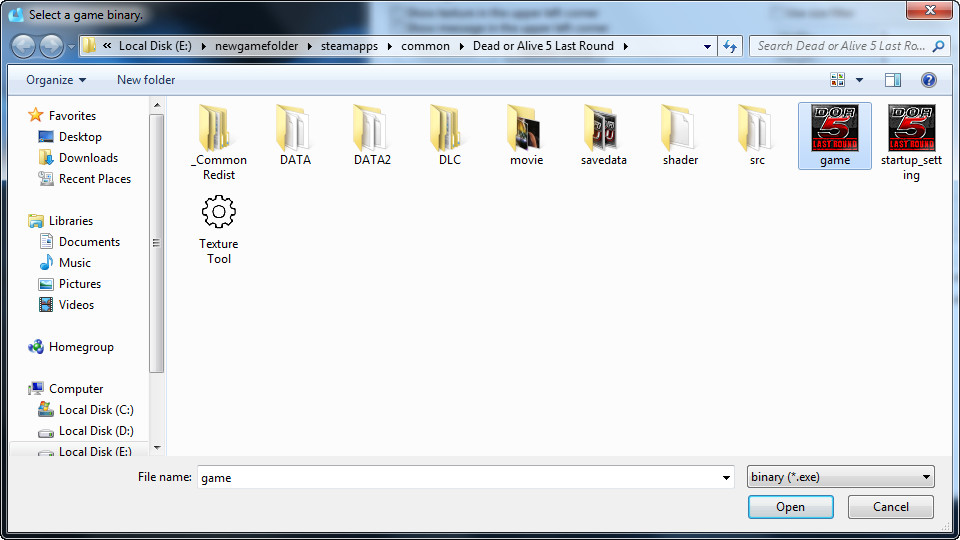Toggle the preview pane icon
960x540 pixels.
point(893,80)
